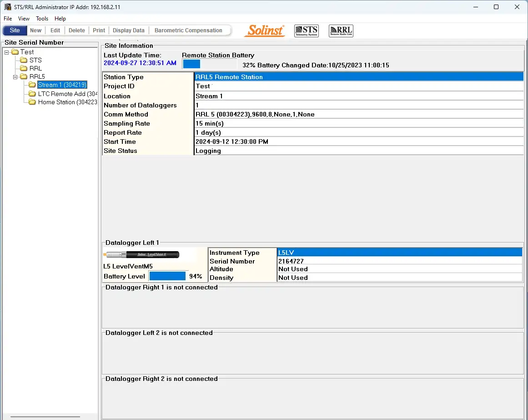Click the Site toolbar button
Viewport: 528px width, 420px height.
point(15,30)
